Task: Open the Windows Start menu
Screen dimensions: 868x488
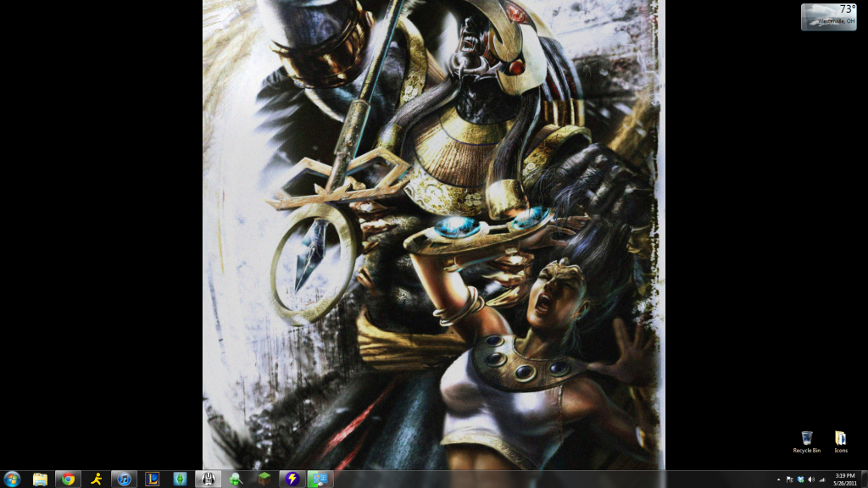Action: pos(12,480)
